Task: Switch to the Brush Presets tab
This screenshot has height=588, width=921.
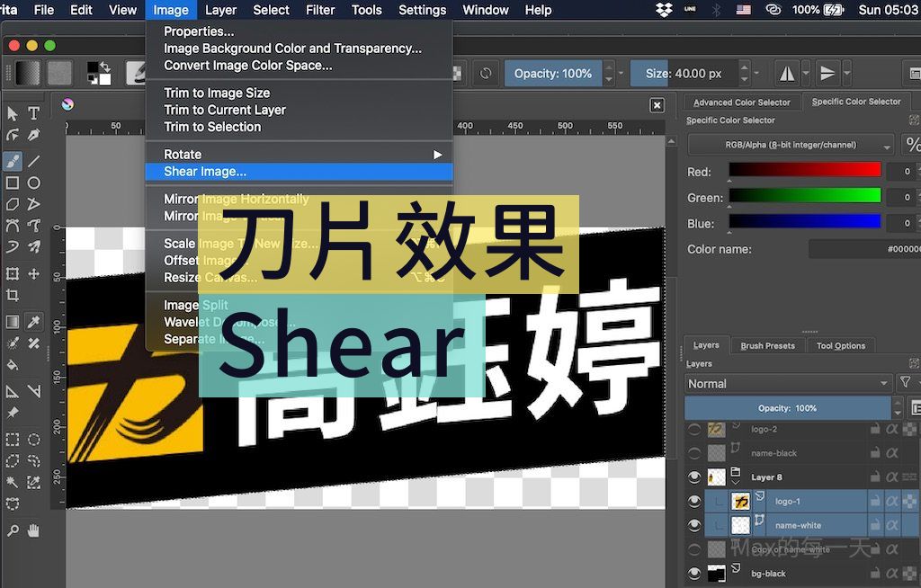Action: [766, 345]
